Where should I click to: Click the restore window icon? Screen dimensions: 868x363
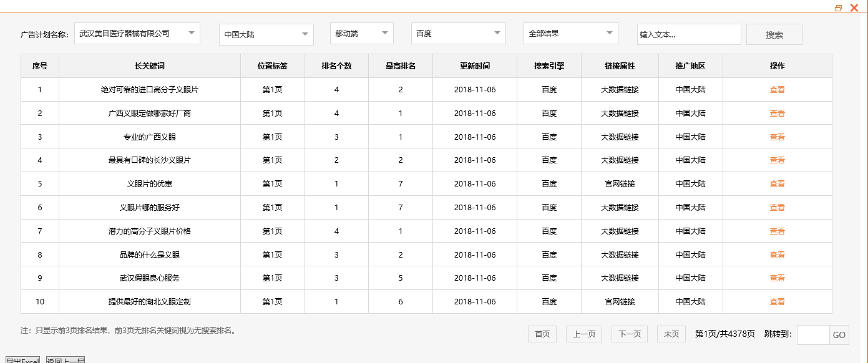[x=838, y=7]
